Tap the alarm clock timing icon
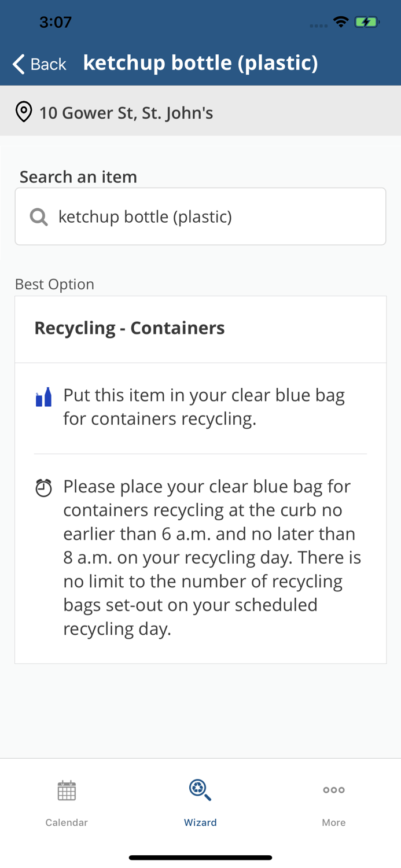 click(x=43, y=488)
